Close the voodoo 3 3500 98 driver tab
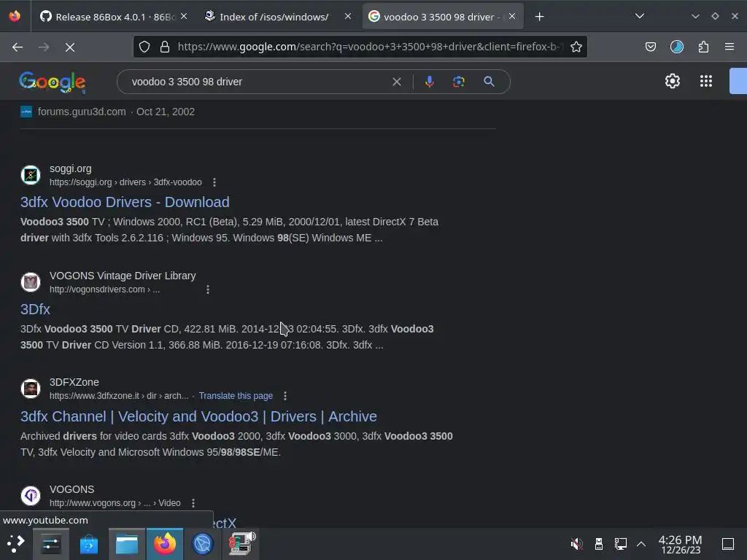Screen dimensions: 747x560 (512, 17)
